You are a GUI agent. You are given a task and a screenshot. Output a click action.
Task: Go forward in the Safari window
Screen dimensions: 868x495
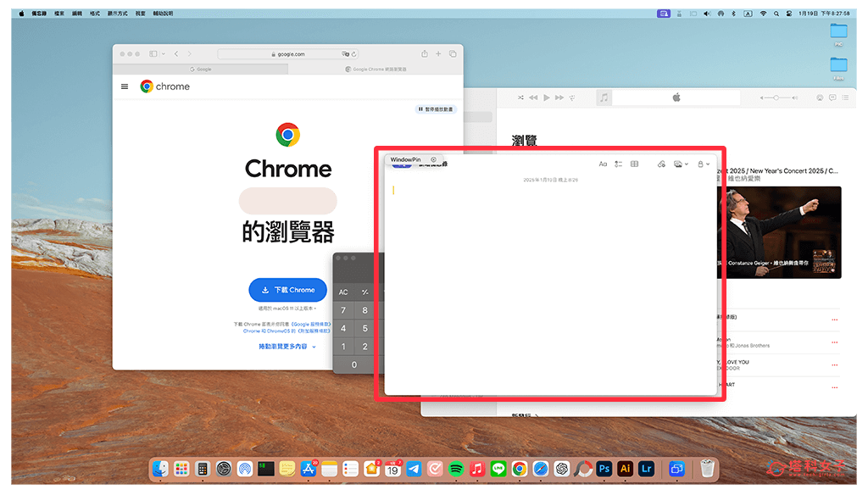pos(189,53)
